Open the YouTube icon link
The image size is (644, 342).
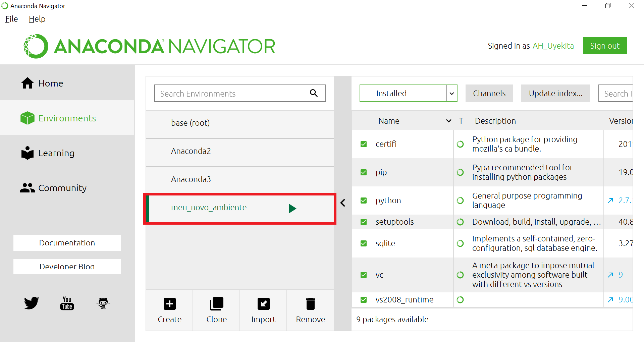pos(67,303)
